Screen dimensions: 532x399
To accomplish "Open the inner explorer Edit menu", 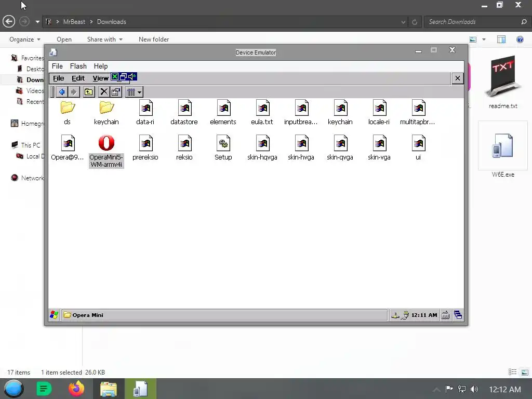I will tap(78, 78).
